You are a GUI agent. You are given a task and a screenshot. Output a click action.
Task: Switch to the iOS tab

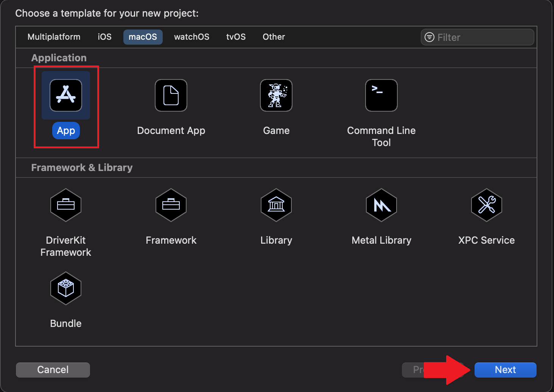[105, 37]
